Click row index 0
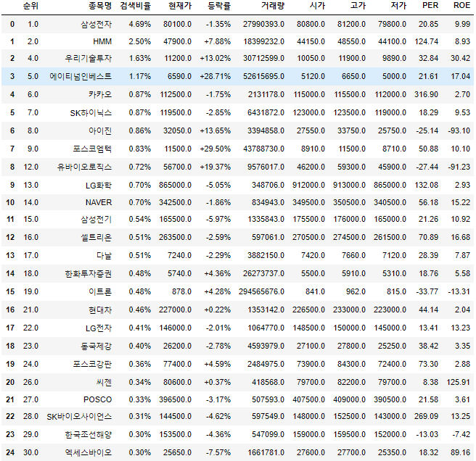The height and width of the screenshot is (461, 476). 12,24
